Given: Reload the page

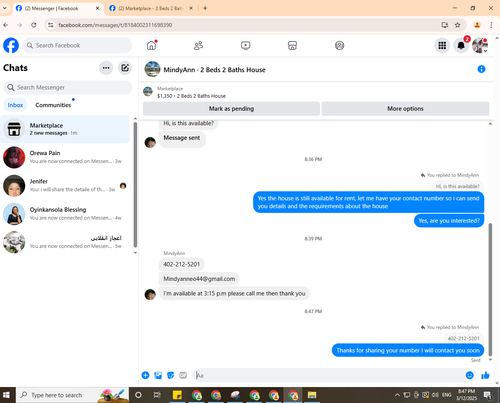Looking at the screenshot, I should tap(34, 25).
